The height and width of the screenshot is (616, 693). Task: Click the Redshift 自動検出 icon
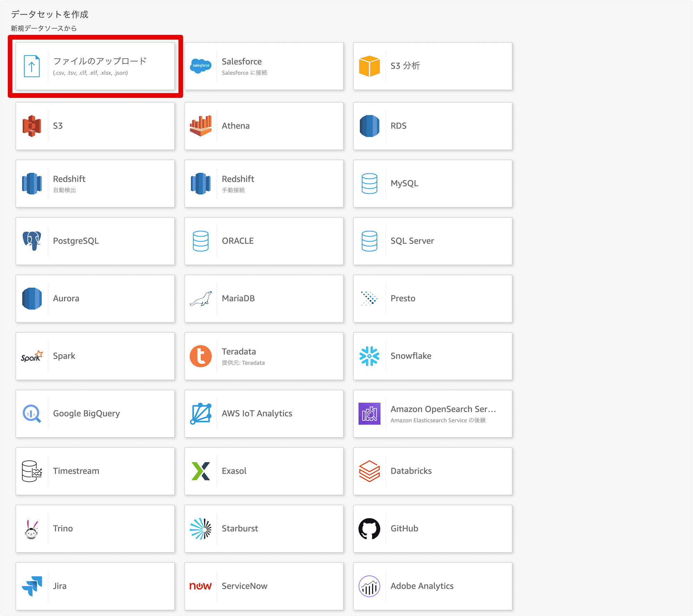click(32, 184)
